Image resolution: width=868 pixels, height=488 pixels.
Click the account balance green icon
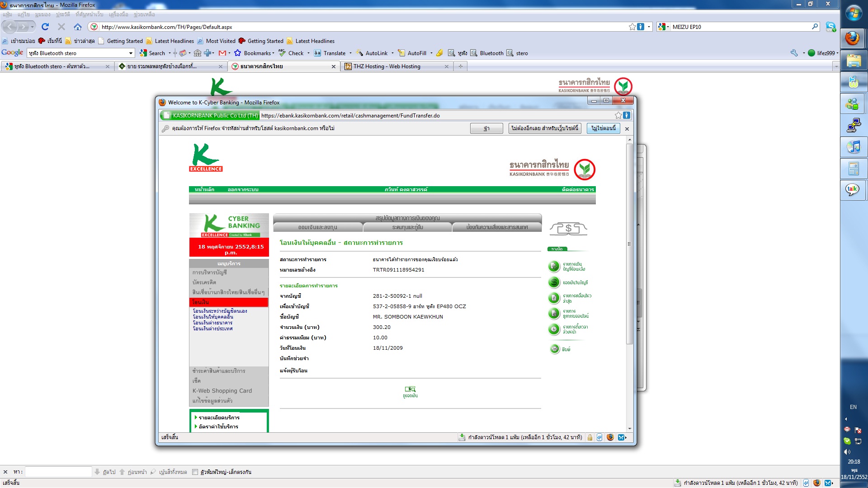(554, 282)
